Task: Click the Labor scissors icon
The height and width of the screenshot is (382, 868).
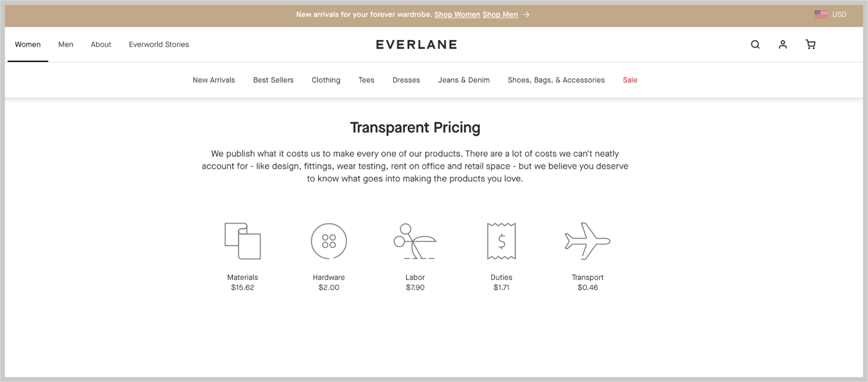Action: tap(415, 241)
